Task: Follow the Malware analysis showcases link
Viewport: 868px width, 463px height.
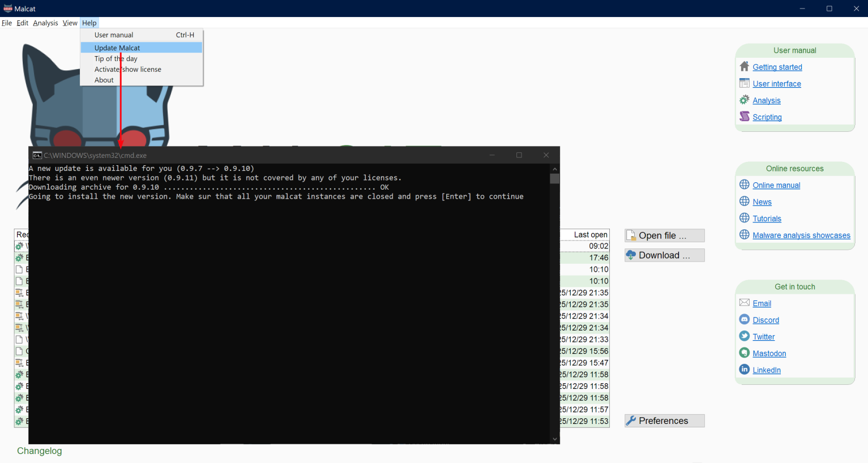Action: (801, 235)
